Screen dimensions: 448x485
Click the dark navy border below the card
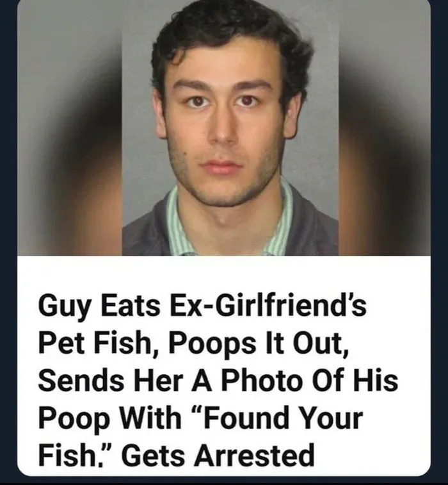click(224, 481)
